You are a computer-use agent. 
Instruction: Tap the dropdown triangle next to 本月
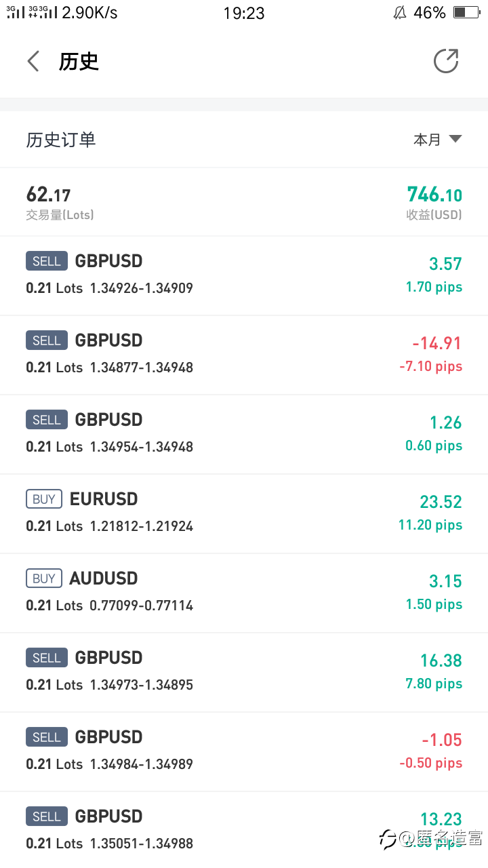455,139
